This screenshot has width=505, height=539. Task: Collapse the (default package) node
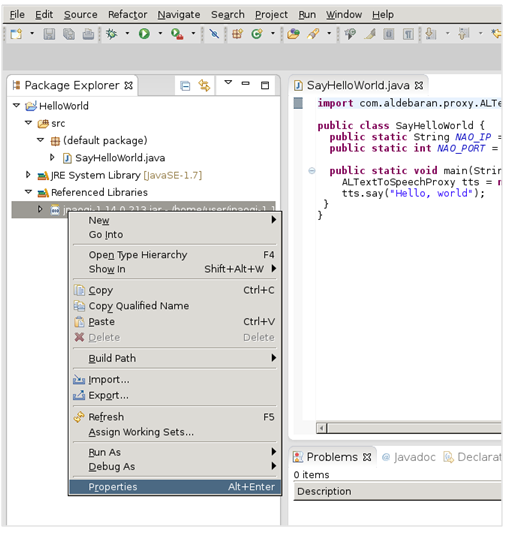click(41, 140)
